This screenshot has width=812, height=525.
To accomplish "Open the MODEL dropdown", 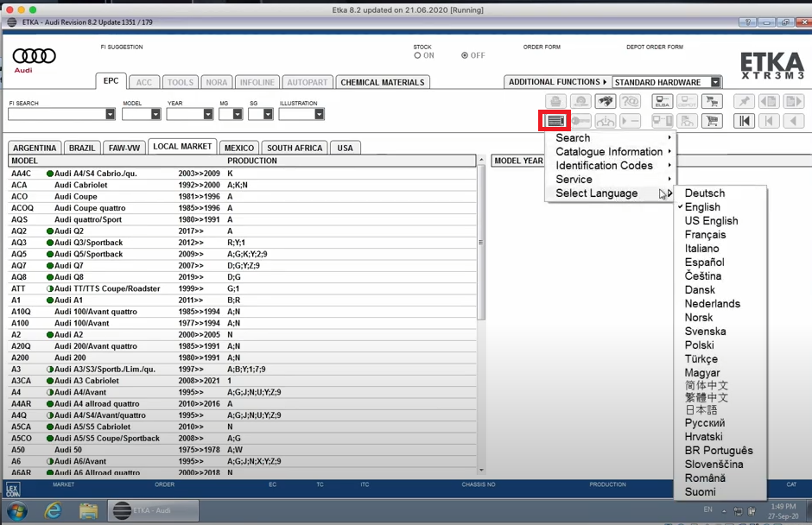I will [x=155, y=114].
